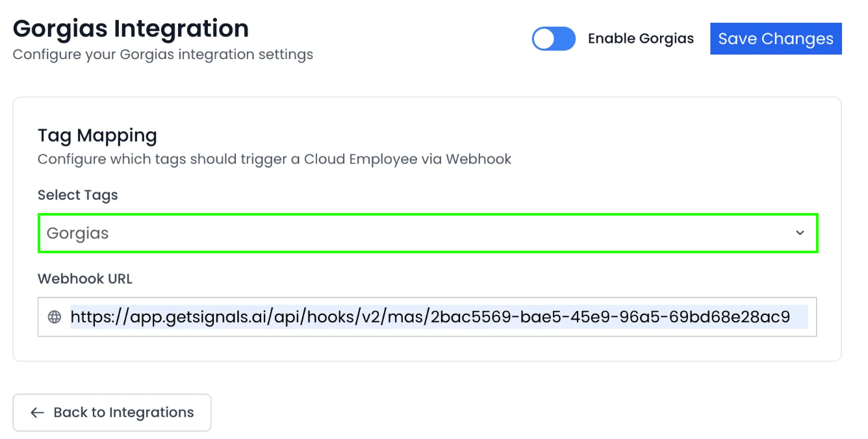Click the left arrow icon beside Back to Integrations

coord(37,413)
